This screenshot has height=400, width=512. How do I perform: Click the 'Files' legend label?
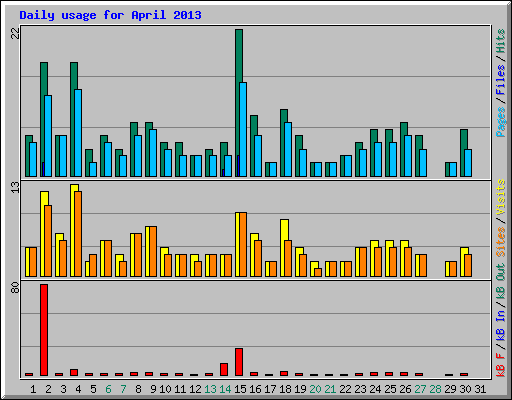(500, 80)
